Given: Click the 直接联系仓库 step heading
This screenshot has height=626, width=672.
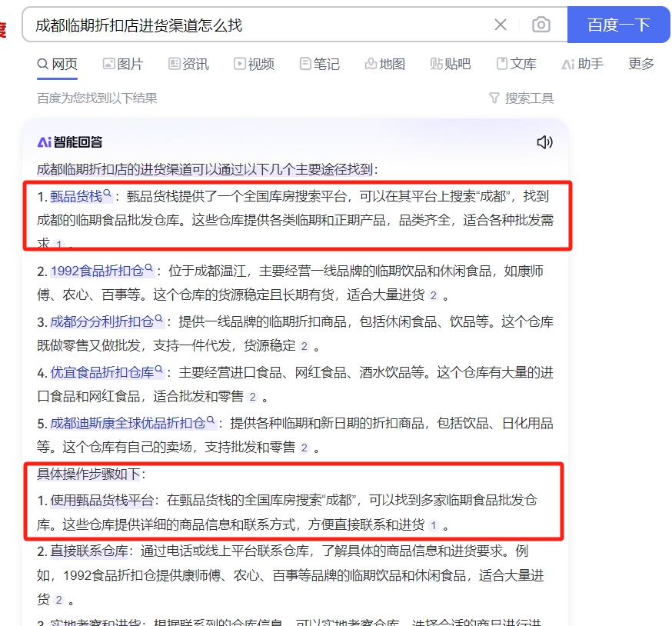Looking at the screenshot, I should (89, 551).
